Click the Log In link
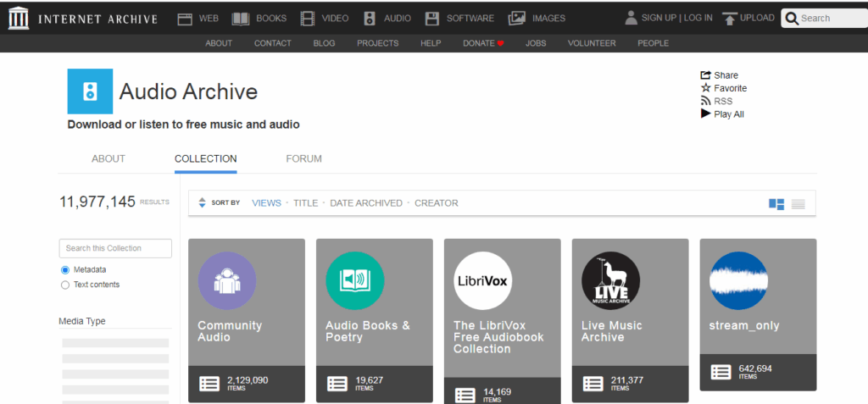This screenshot has height=404, width=868. (x=698, y=18)
